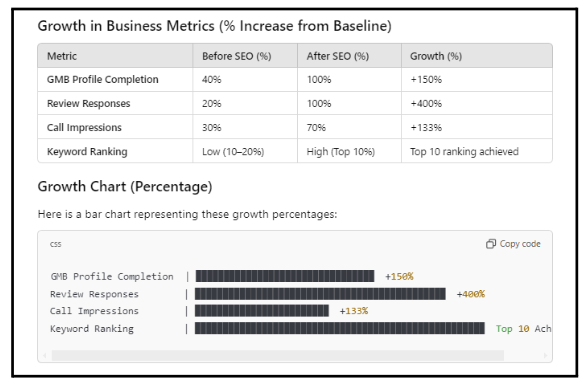Click the Growth in Business Metrics heading
The height and width of the screenshot is (383, 588).
[214, 26]
